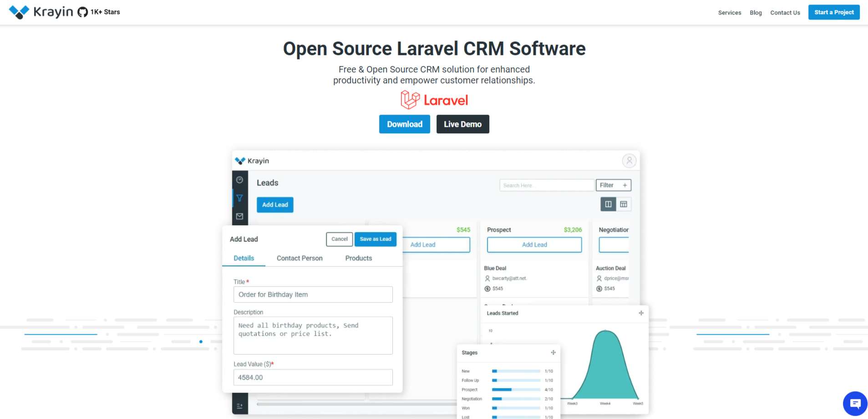Click the Krayin logo in the top bar
This screenshot has width=868, height=419.
[42, 12]
